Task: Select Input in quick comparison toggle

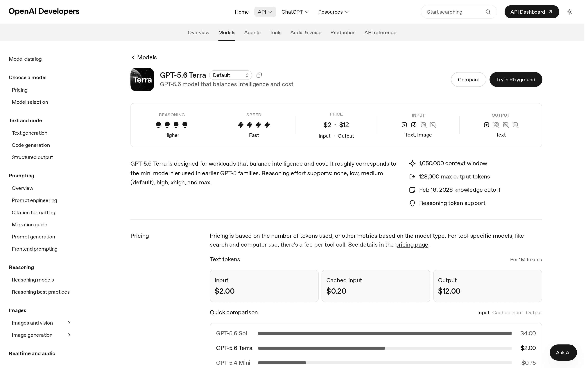Action: coord(483,312)
